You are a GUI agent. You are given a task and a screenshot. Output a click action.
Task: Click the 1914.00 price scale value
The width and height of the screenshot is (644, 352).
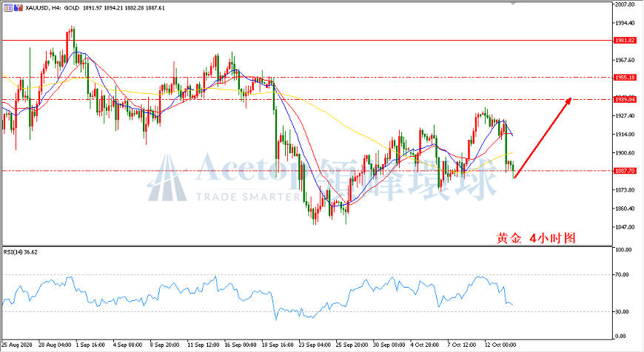pos(625,134)
